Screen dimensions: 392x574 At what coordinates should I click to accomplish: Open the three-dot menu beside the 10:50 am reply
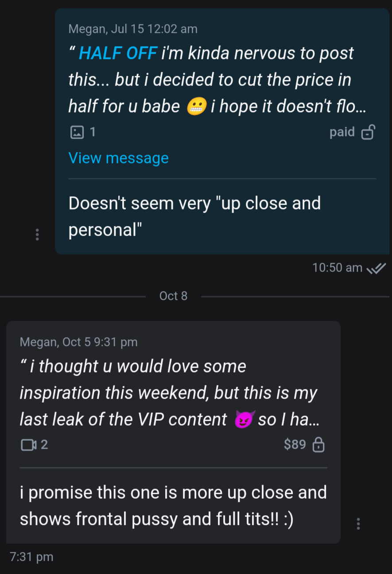coord(37,234)
